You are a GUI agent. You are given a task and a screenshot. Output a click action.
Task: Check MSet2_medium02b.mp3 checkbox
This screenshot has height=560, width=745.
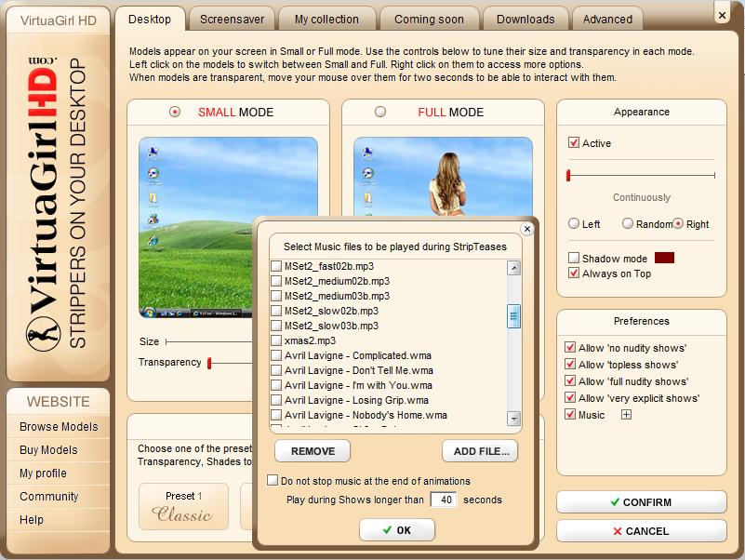click(276, 281)
